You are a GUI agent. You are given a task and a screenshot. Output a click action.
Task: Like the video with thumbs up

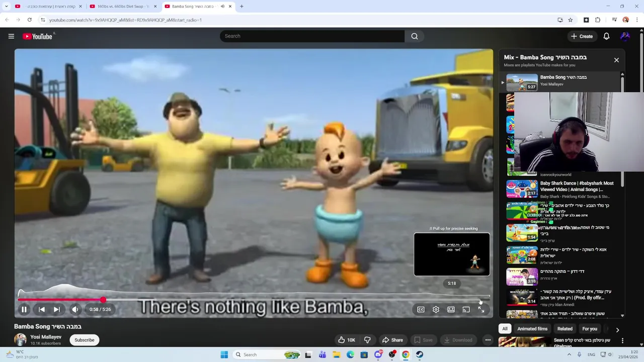(x=347, y=340)
